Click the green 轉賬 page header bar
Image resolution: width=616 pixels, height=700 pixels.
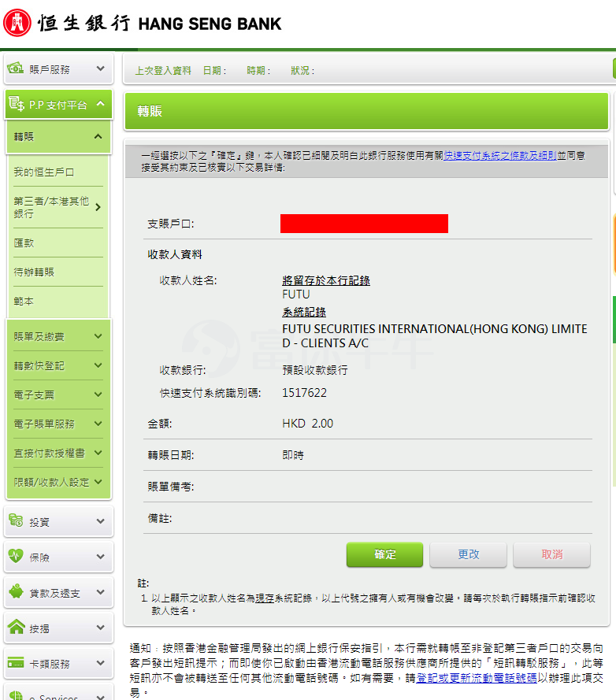point(367,111)
